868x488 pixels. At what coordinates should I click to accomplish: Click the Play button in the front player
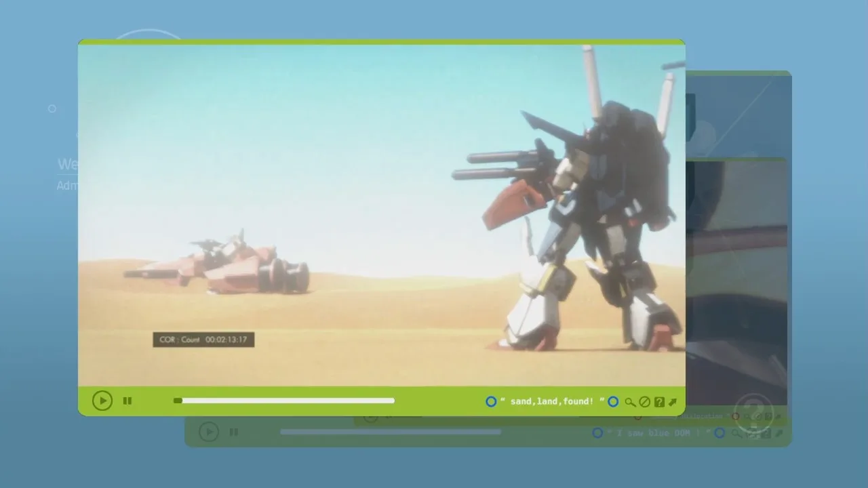point(102,401)
